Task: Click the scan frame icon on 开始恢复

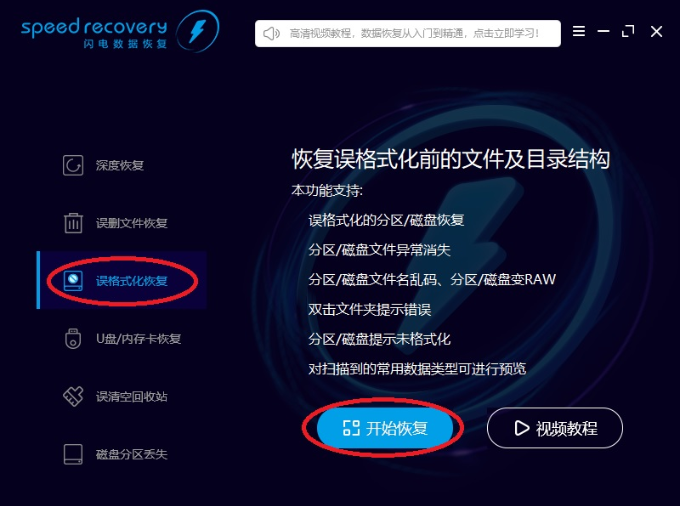Action: (351, 428)
